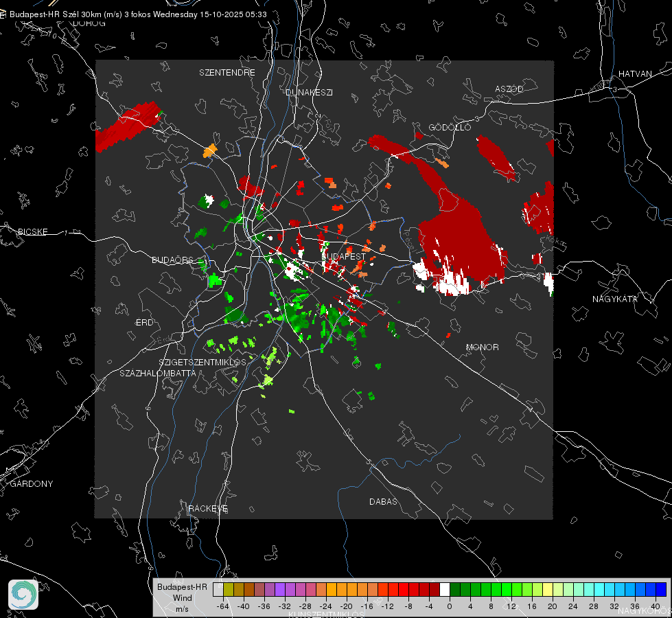Click the 20 value on the legend scale

[x=553, y=606]
